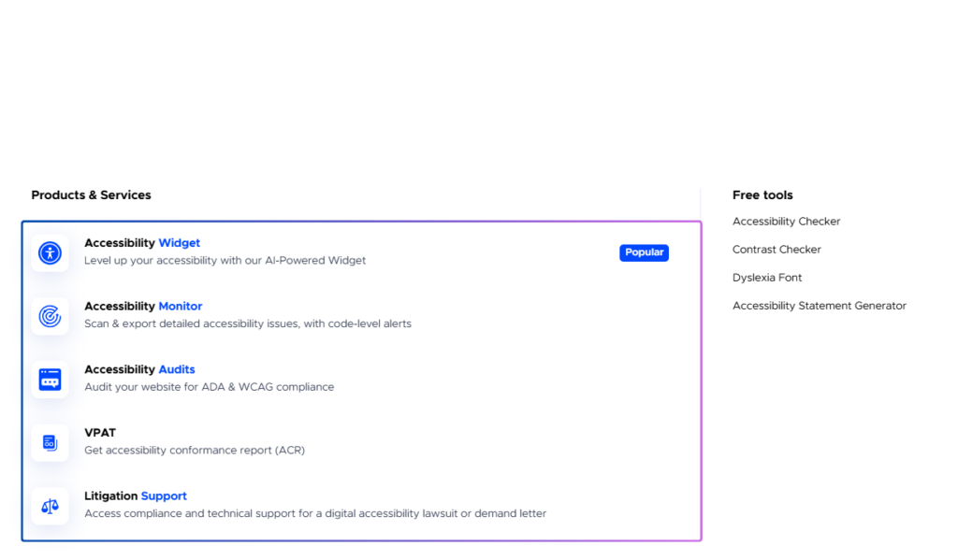Viewport: 958px width, 560px height.
Task: Open the Accessibility Checker free tool
Action: (x=786, y=222)
